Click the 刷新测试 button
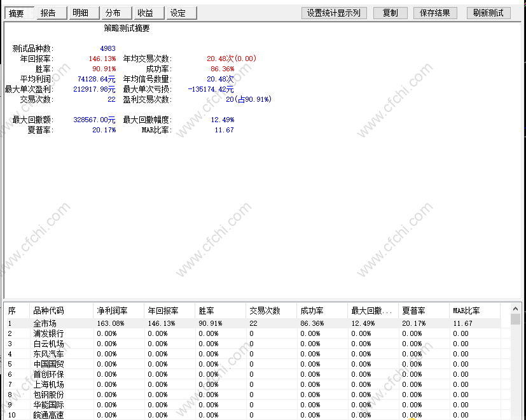Viewport: 526px width, 420px height. tap(488, 13)
